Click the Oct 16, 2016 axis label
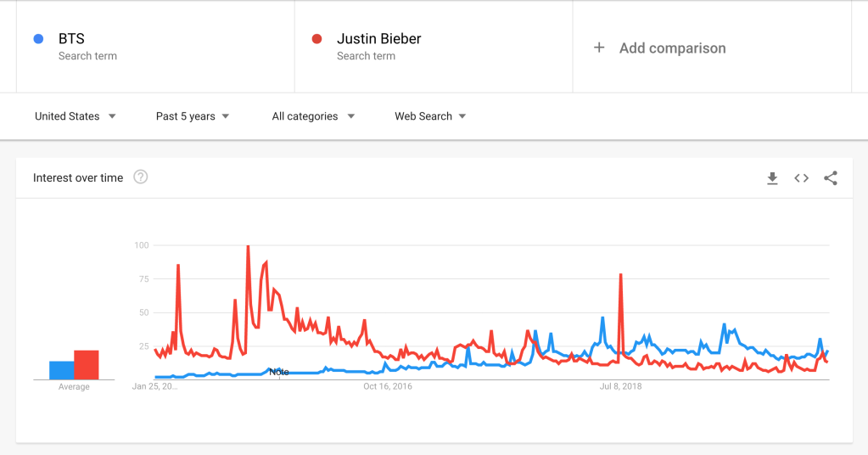The height and width of the screenshot is (455, 868). (388, 387)
